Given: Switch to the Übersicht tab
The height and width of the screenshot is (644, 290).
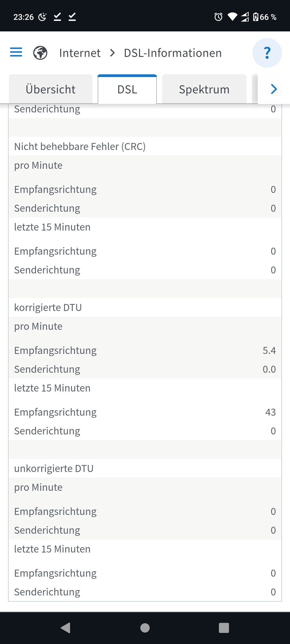Looking at the screenshot, I should (50, 89).
